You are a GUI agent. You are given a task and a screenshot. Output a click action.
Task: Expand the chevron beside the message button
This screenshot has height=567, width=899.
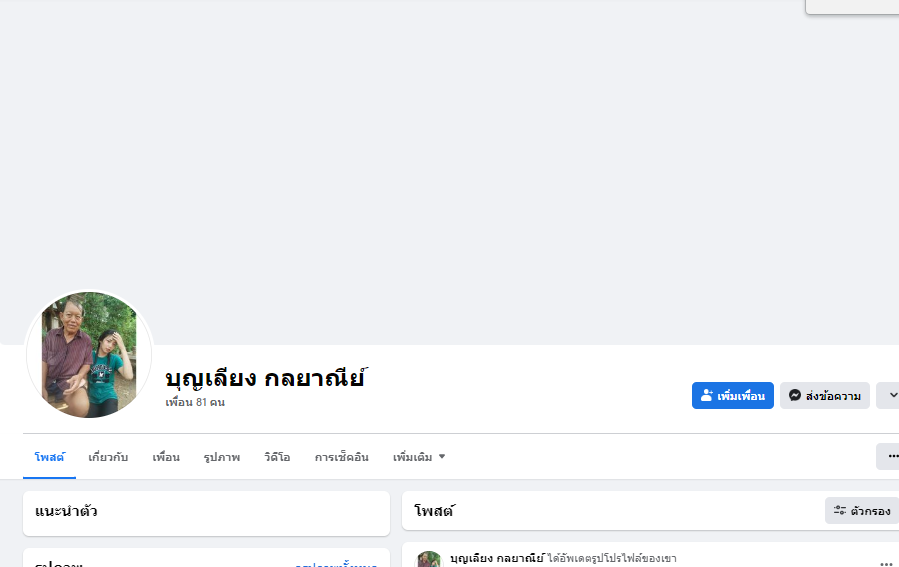890,396
